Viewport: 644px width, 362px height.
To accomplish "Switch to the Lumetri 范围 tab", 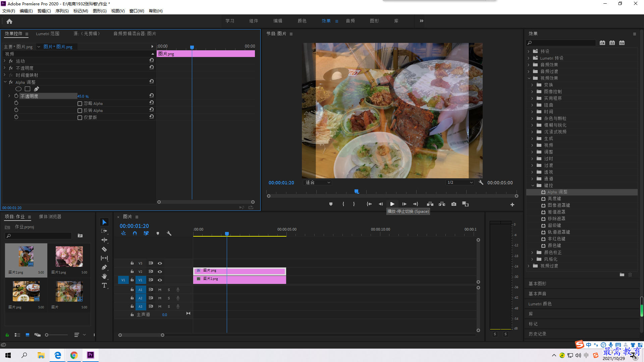I will click(48, 34).
